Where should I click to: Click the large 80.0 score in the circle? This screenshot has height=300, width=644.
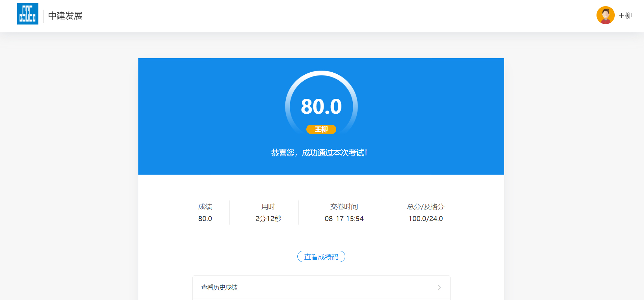[x=321, y=106]
